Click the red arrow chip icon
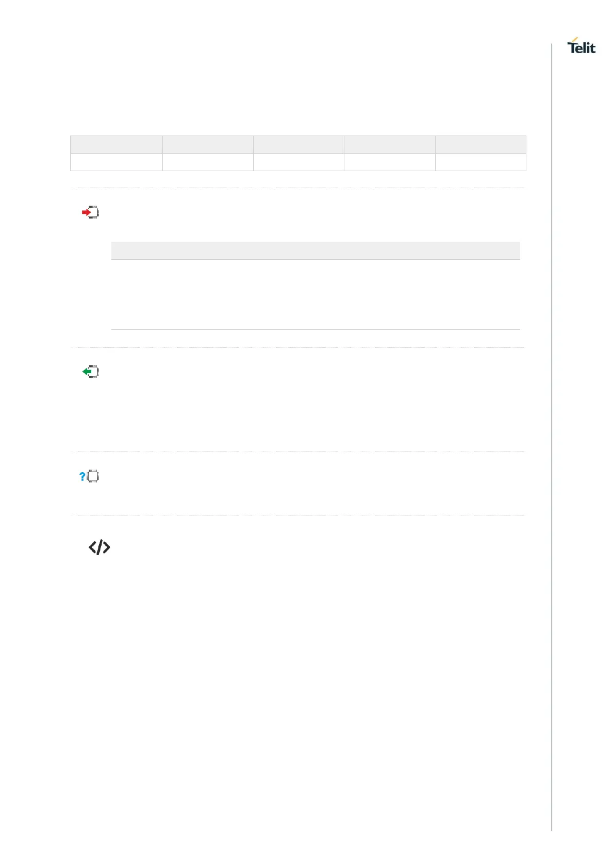The width and height of the screenshot is (614, 868). [x=90, y=212]
